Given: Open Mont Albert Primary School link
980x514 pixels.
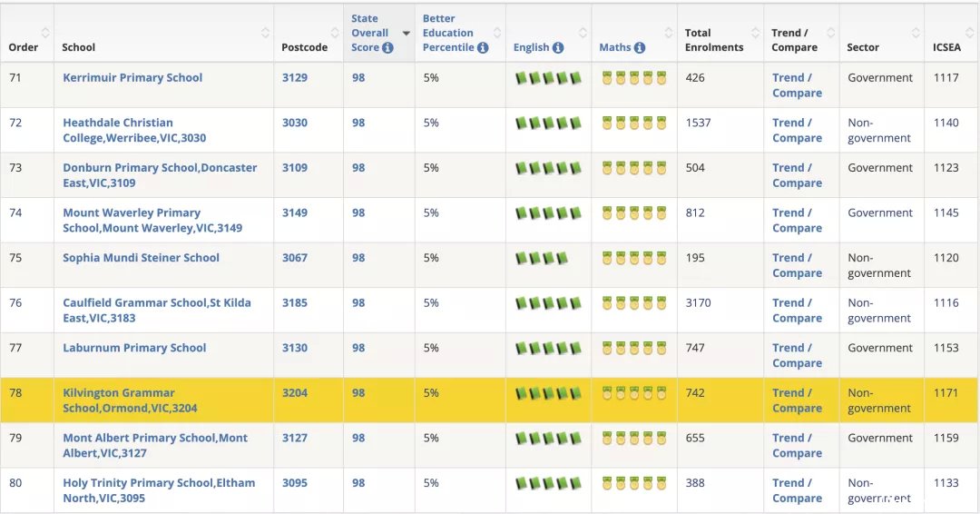Looking at the screenshot, I should click(155, 445).
